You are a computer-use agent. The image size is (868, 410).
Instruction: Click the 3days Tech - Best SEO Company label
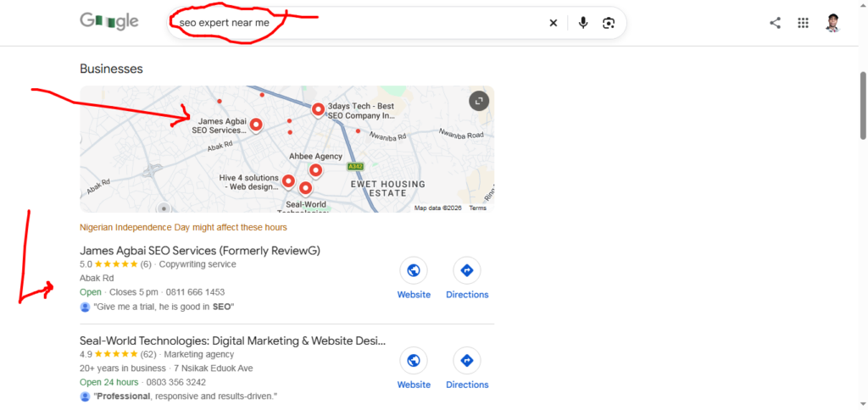point(361,111)
